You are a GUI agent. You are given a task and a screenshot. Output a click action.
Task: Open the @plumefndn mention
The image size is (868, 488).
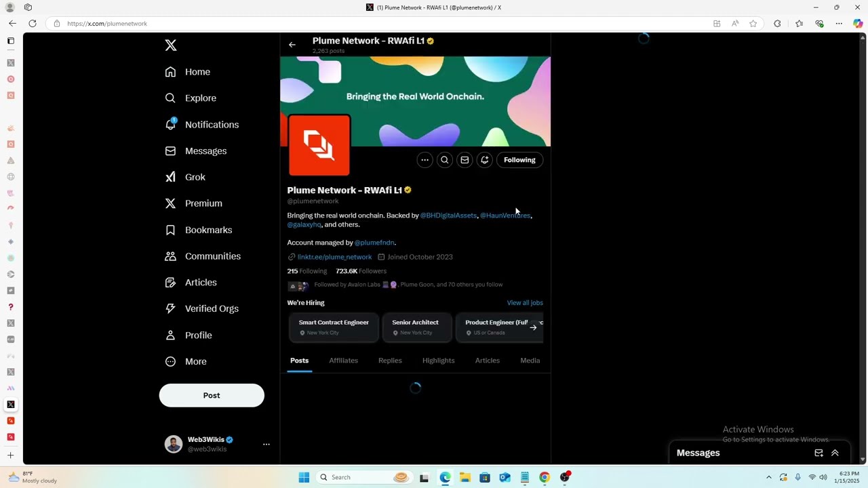point(374,243)
